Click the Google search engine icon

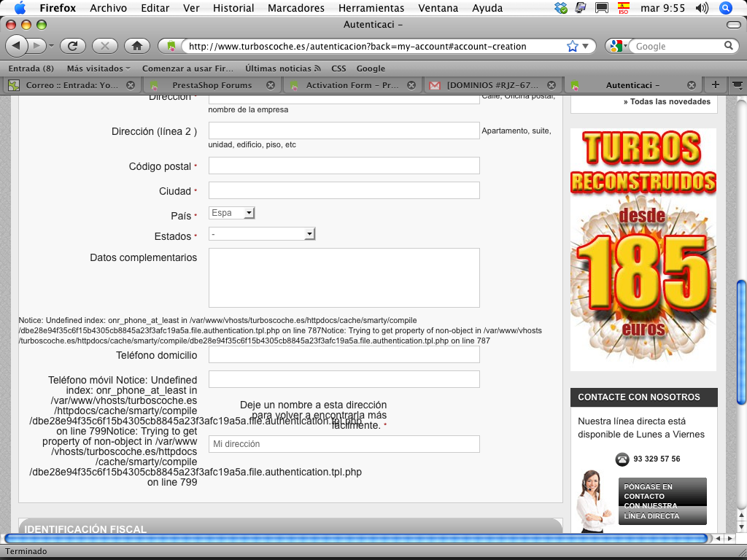[616, 46]
